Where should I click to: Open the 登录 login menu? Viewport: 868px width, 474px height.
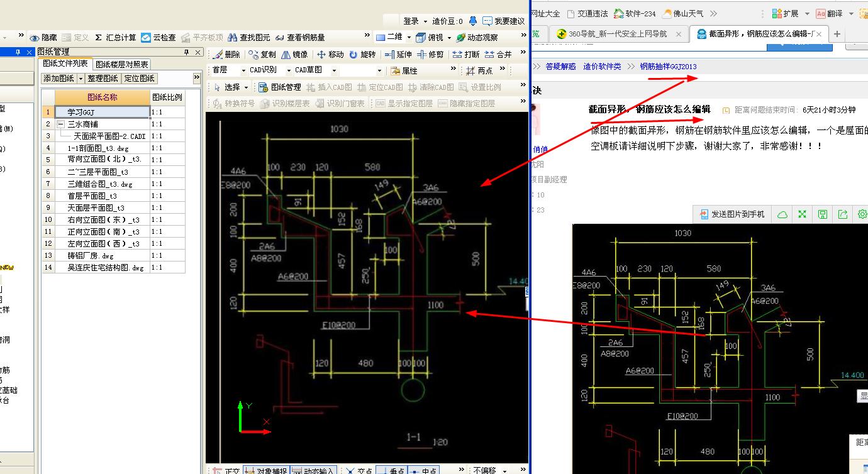(415, 21)
